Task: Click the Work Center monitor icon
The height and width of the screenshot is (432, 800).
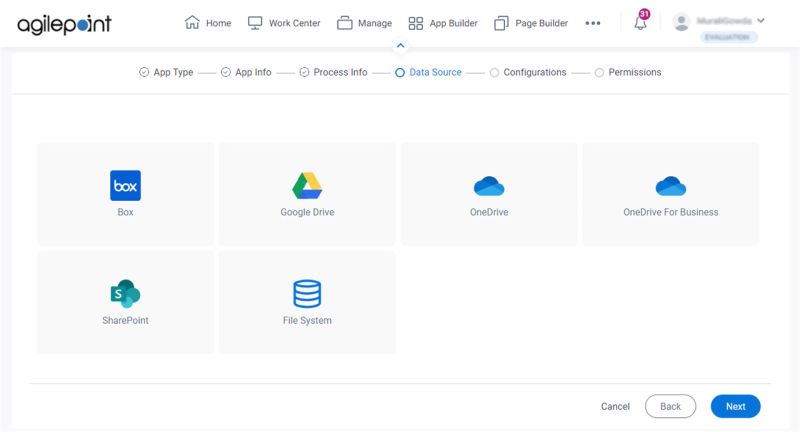Action: pyautogui.click(x=255, y=23)
